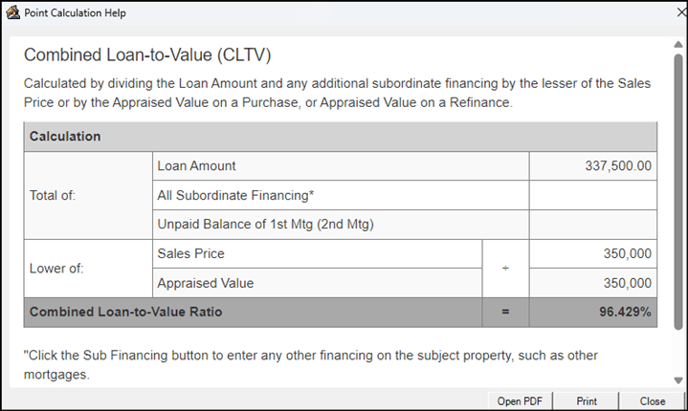Click the Sales Price value cell
Image resolution: width=688 pixels, height=411 pixels.
(593, 254)
